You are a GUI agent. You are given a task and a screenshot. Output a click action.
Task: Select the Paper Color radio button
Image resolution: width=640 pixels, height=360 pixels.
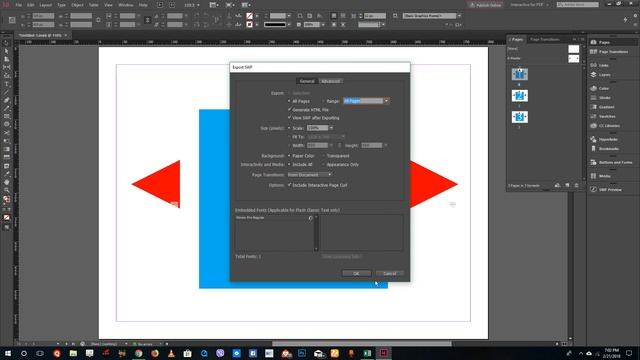click(x=289, y=156)
